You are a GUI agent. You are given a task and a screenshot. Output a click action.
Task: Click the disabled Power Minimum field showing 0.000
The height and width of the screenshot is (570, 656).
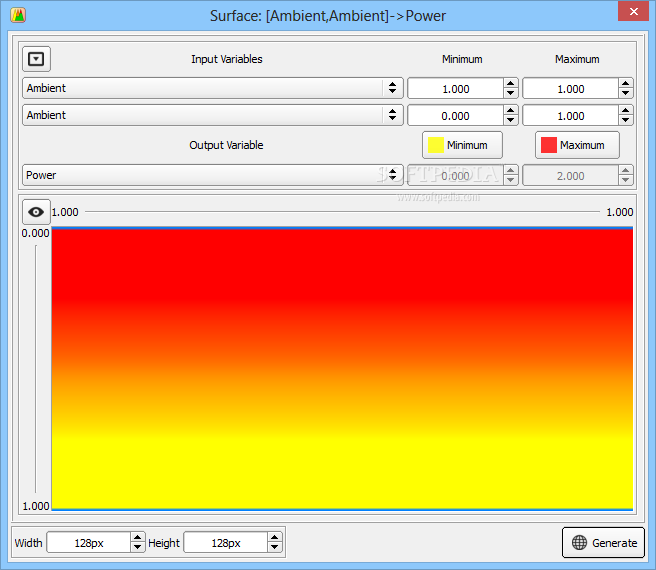coord(456,176)
